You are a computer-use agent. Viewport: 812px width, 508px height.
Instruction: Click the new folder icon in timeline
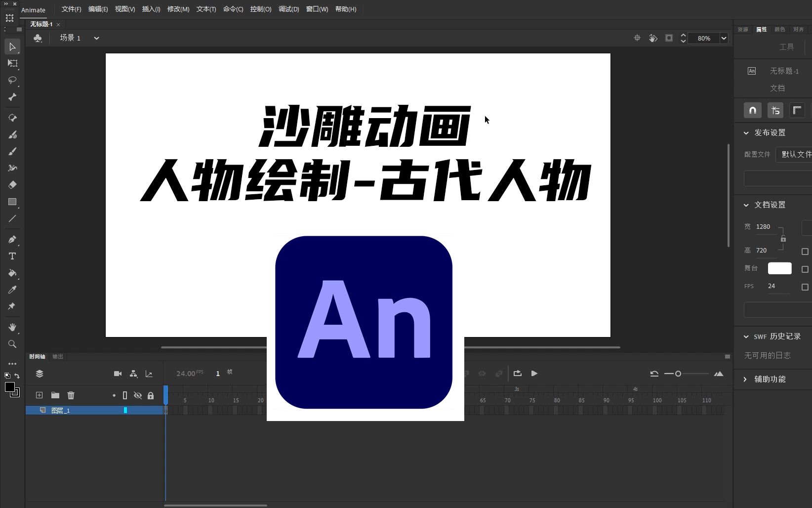55,395
